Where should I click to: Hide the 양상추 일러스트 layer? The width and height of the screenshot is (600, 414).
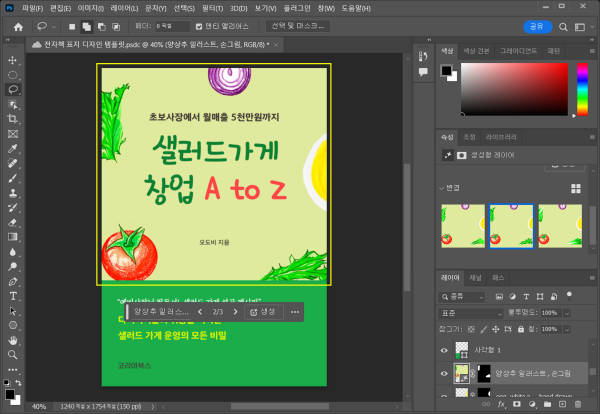tap(445, 373)
